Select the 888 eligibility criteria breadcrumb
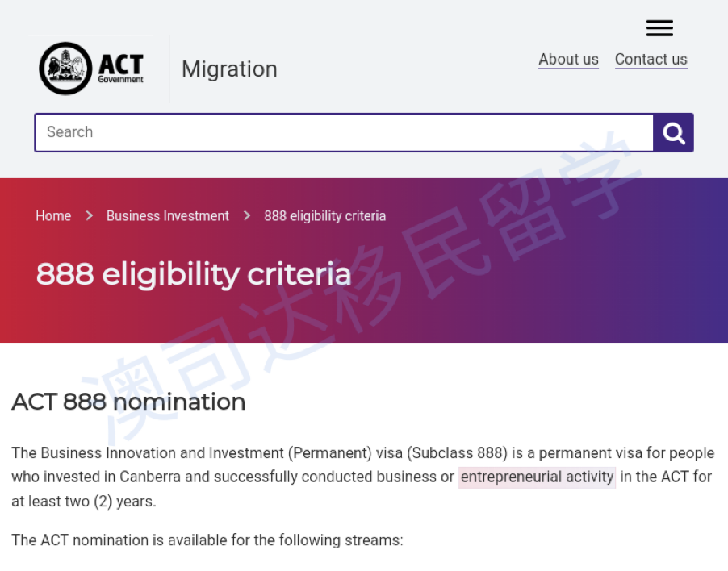 click(324, 215)
